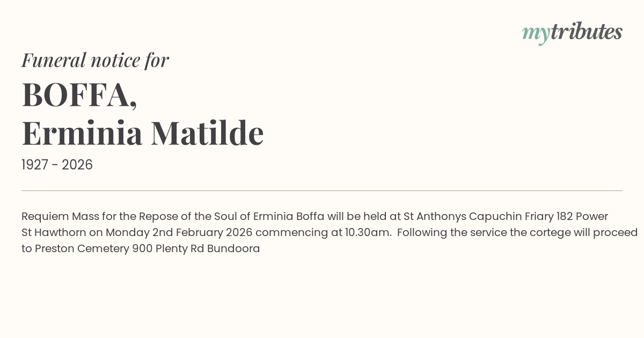The image size is (644, 338).
Task: Click the dark "tributes" logo wordmark
Action: 586,32
